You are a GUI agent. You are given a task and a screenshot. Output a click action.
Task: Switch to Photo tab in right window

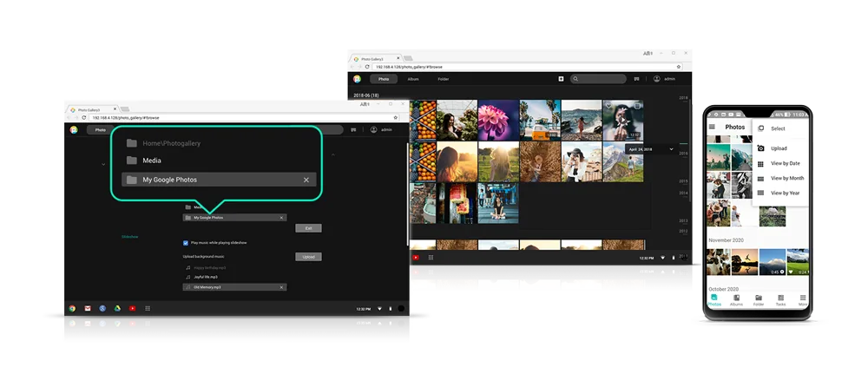pos(384,79)
